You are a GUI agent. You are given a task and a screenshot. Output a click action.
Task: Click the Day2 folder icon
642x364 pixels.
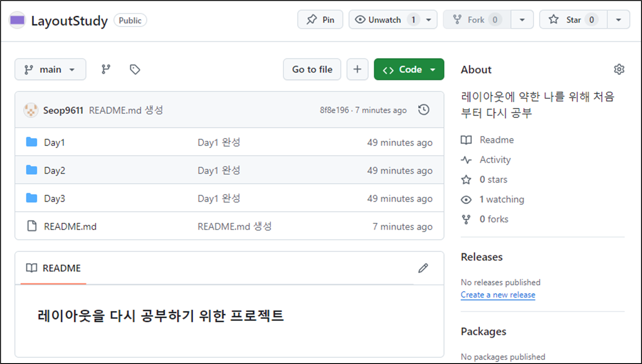(31, 170)
